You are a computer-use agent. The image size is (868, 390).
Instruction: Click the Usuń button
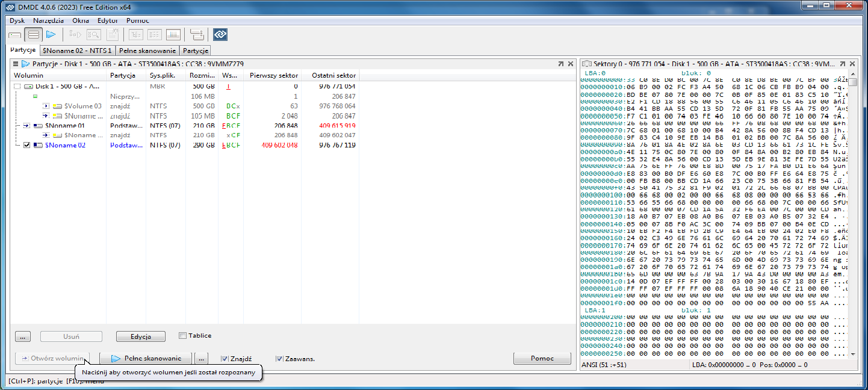click(71, 336)
